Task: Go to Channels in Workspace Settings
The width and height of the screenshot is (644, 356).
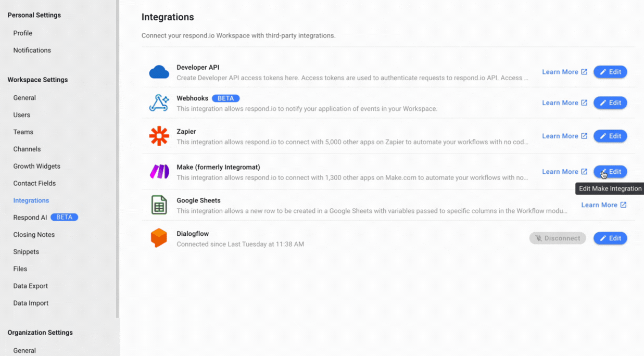Action: (x=27, y=149)
